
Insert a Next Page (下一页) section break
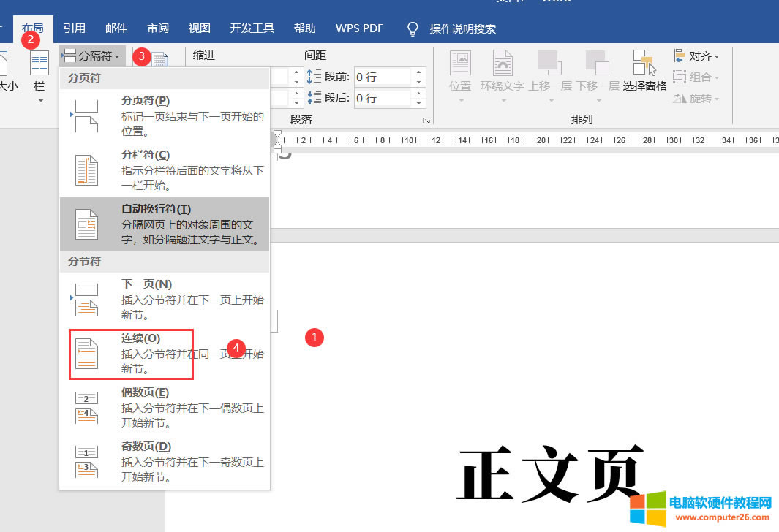tap(87, 300)
